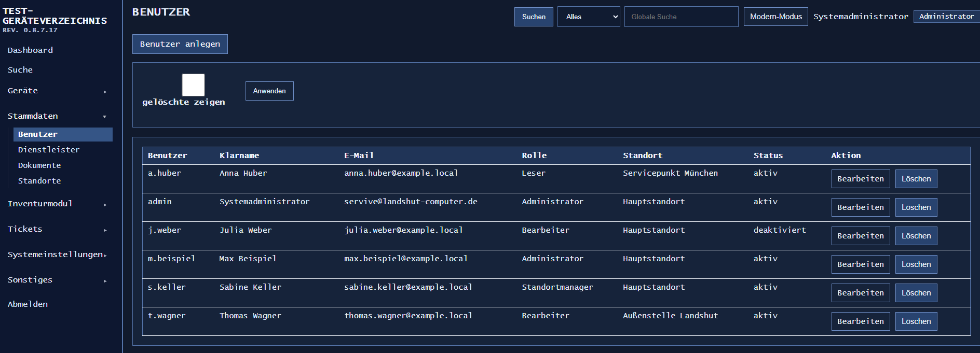Open the Dashboard menu item
Viewport: 980px width, 353px height.
click(x=30, y=50)
